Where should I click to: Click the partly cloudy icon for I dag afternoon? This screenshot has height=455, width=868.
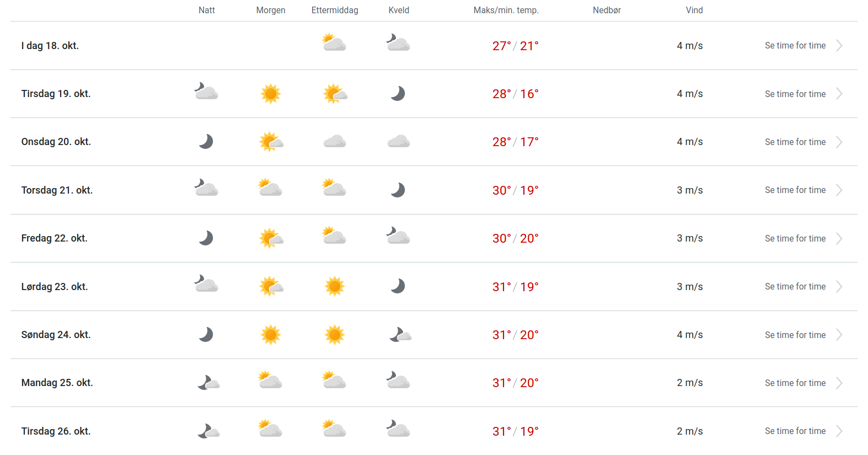tap(334, 43)
